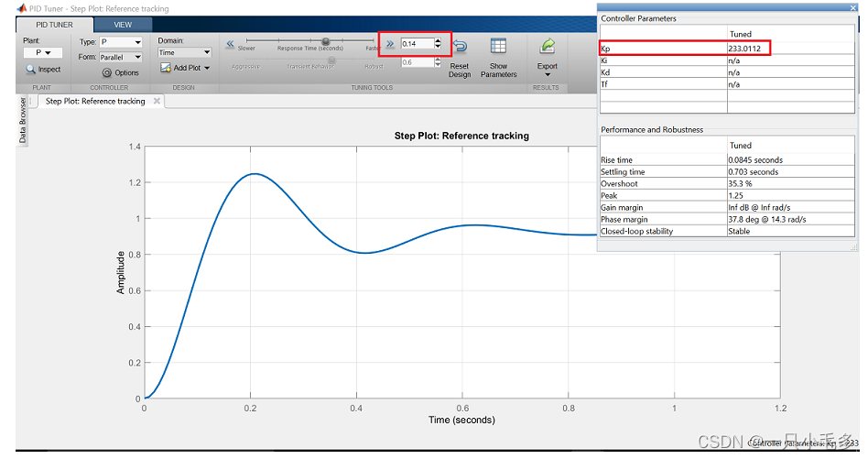Click the Reset Design label
The width and height of the screenshot is (868, 459).
460,71
